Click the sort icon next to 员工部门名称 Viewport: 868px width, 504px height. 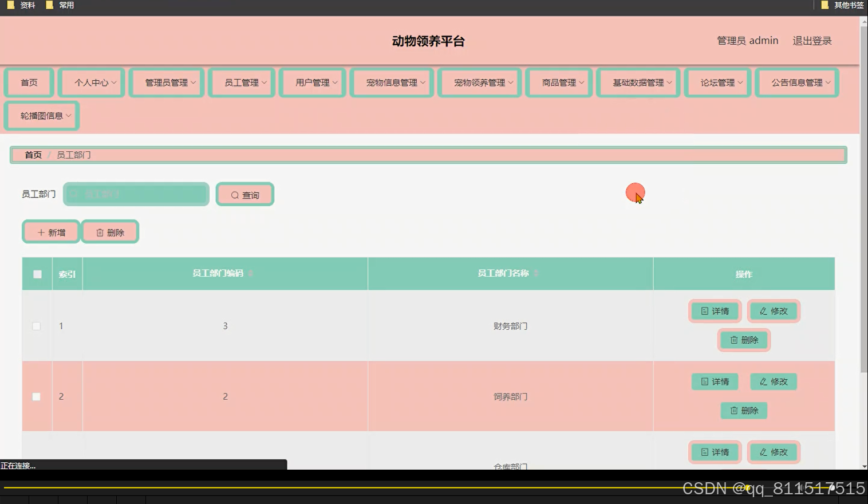(x=536, y=273)
